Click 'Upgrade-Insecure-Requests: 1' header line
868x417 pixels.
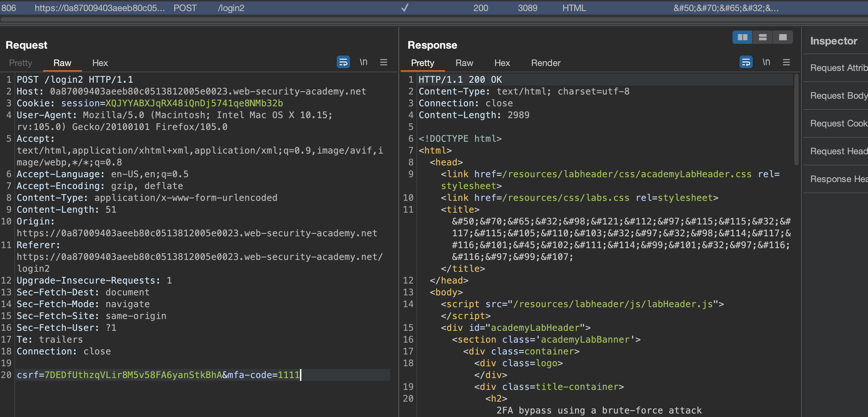pos(94,280)
